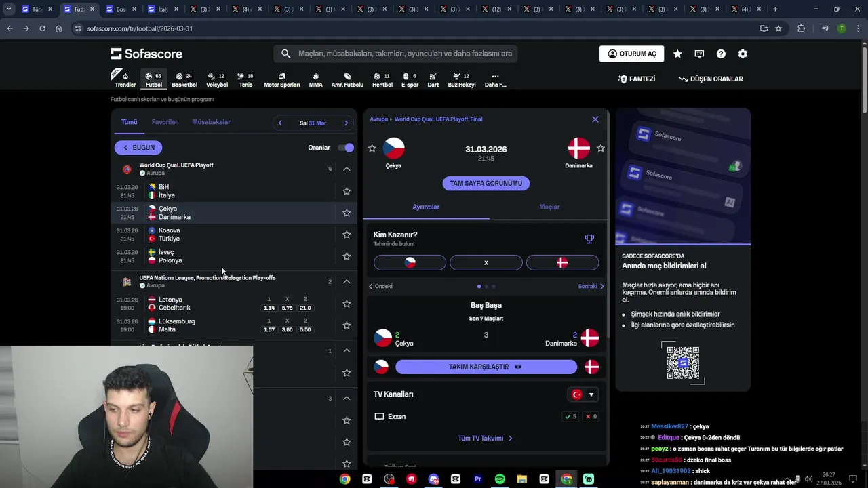Show the Sonraki card
Image resolution: width=868 pixels, height=488 pixels.
click(x=591, y=286)
